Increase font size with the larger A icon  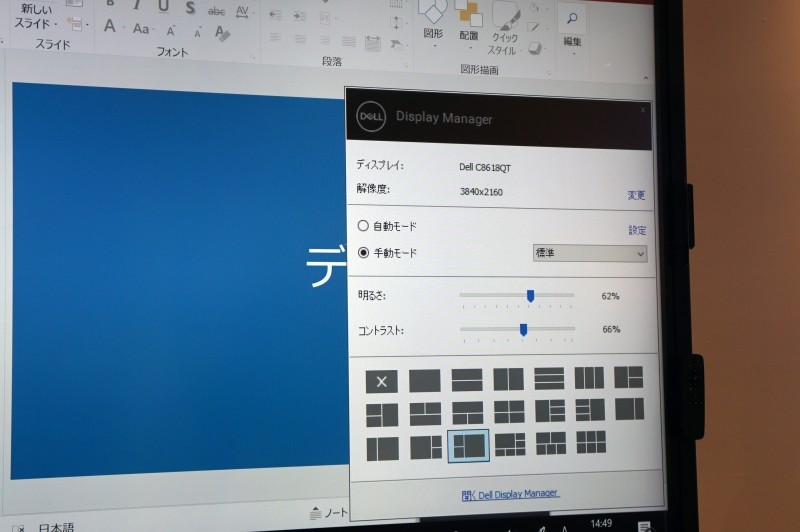170,31
